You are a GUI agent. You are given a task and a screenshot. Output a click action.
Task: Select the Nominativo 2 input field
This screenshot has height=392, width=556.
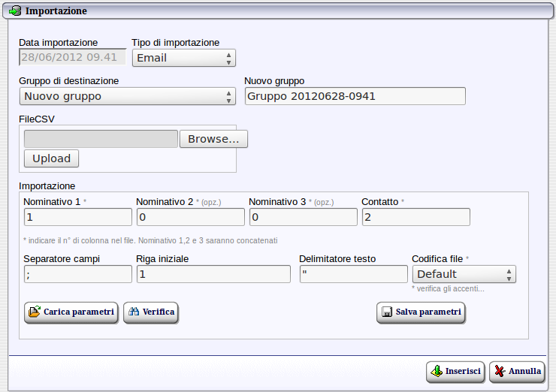click(190, 217)
